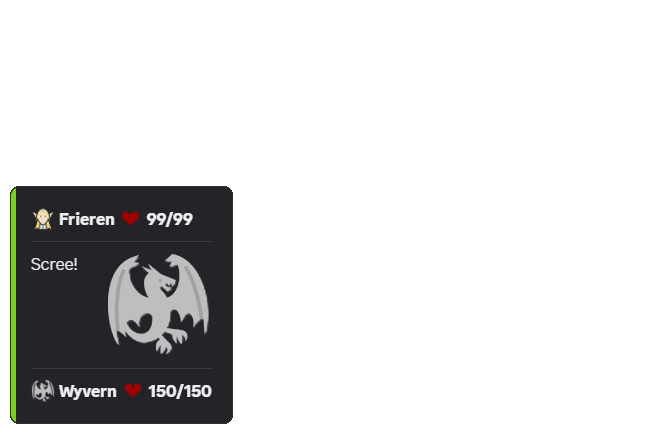Click the red heart beside Wyvern

[x=133, y=391]
